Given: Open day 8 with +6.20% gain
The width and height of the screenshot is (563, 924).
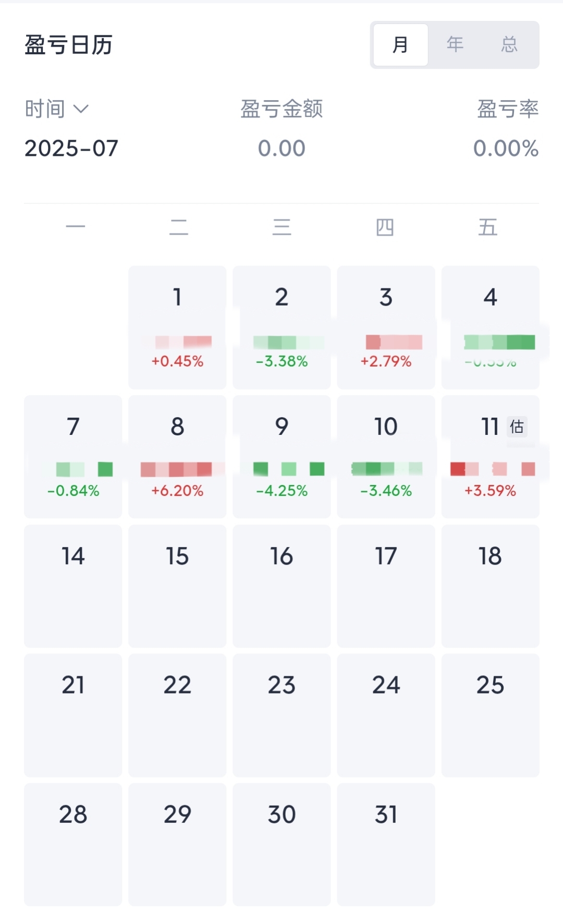Looking at the screenshot, I should point(177,456).
